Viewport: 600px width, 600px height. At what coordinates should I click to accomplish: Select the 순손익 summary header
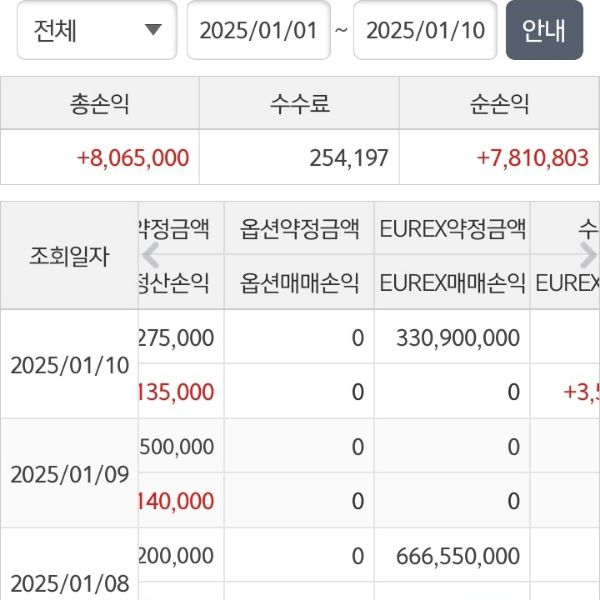(499, 103)
